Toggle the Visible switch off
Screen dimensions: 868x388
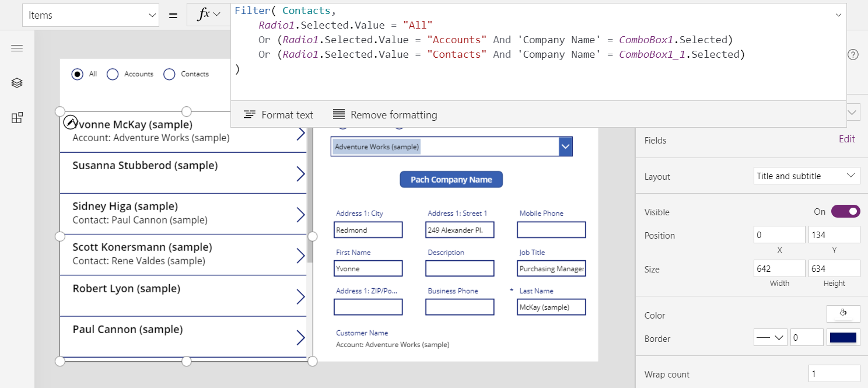point(845,212)
